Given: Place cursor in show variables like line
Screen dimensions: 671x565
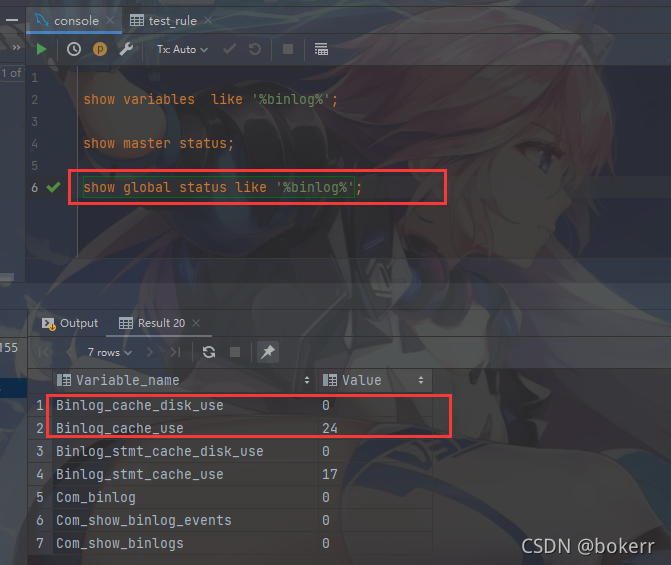Looking at the screenshot, I should click(x=211, y=99).
